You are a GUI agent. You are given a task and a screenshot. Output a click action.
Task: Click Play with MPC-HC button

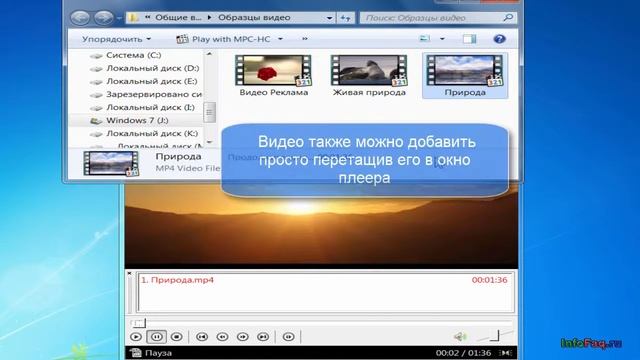point(223,39)
